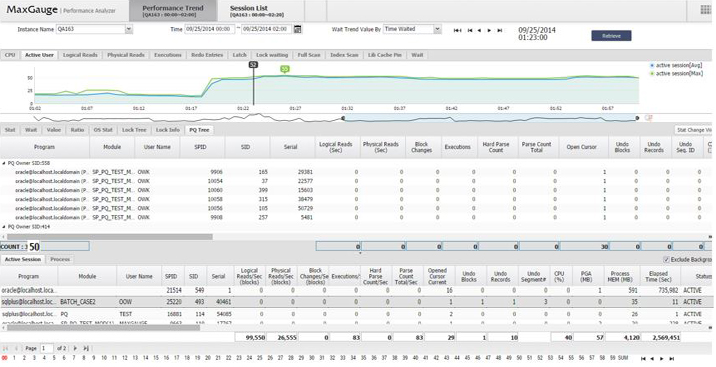716x367 pixels.
Task: Click the end time field 09/25/2014 02:00
Action: (266, 29)
